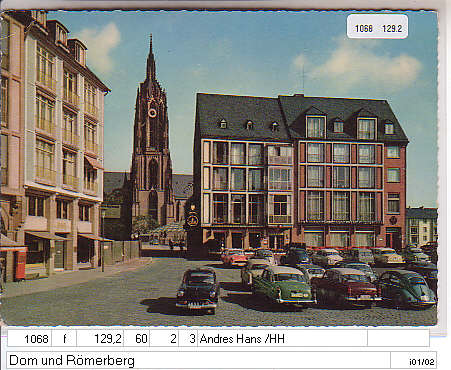Image resolution: width=451 pixels, height=370 pixels.
Task: Select the '1068 129.2' label sticker
Action: [x=377, y=27]
